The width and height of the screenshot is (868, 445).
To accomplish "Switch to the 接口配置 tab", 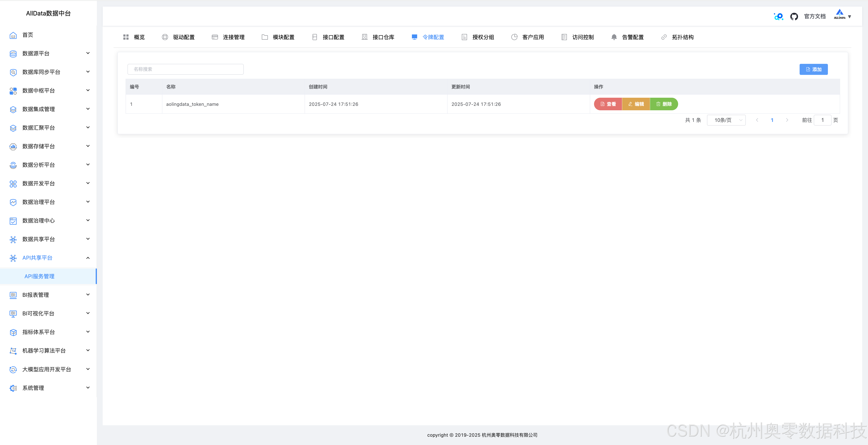I will (x=328, y=37).
